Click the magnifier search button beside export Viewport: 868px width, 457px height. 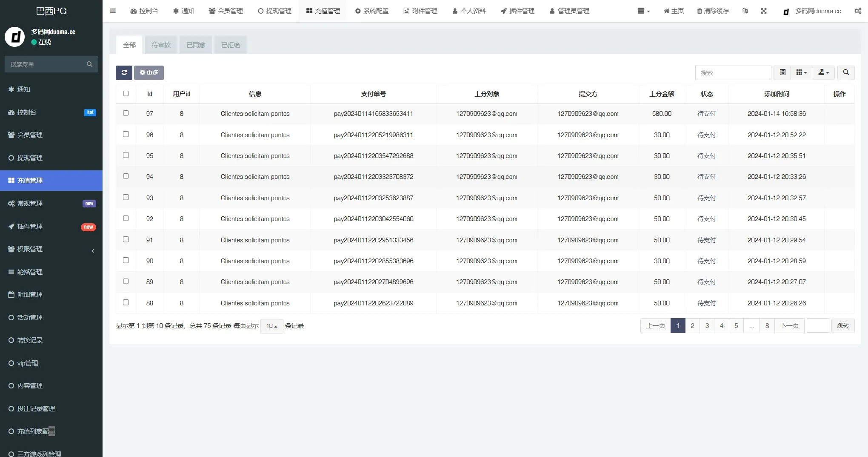tap(846, 73)
